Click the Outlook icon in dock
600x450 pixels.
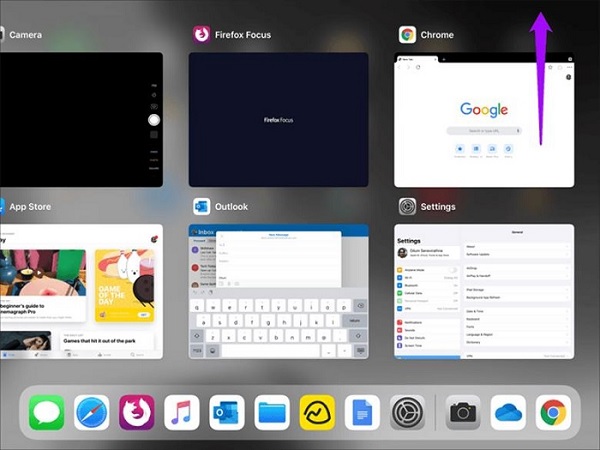click(227, 412)
